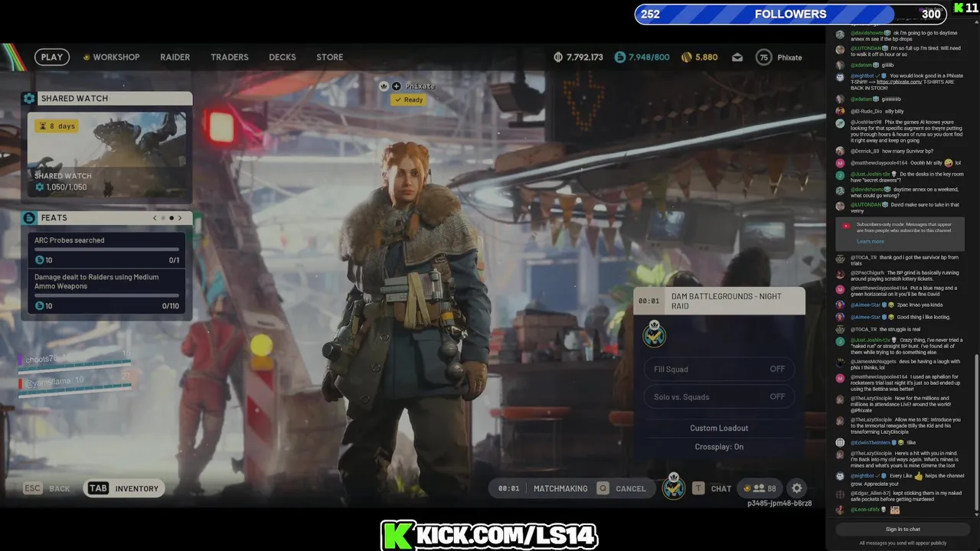The image size is (980, 551).
Task: Open the mail envelope icon in top bar
Action: pos(737,57)
